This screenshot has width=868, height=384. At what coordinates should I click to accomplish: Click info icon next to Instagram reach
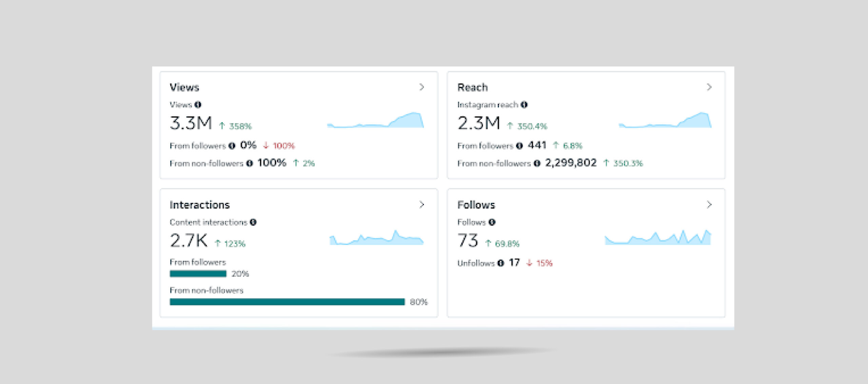click(x=524, y=105)
